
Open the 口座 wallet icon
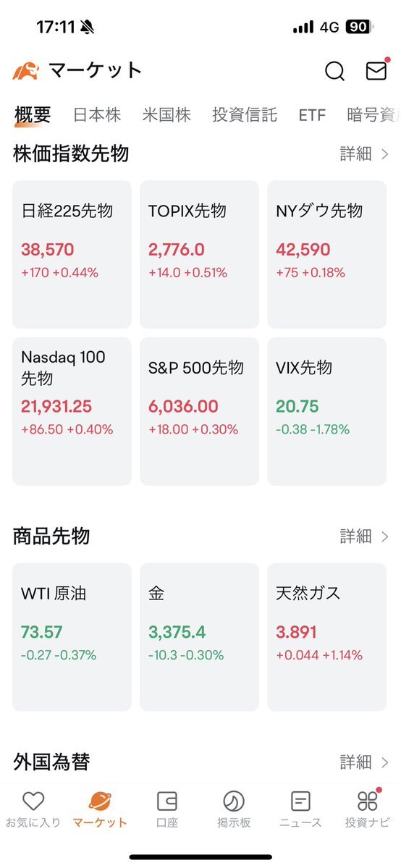[x=166, y=801]
